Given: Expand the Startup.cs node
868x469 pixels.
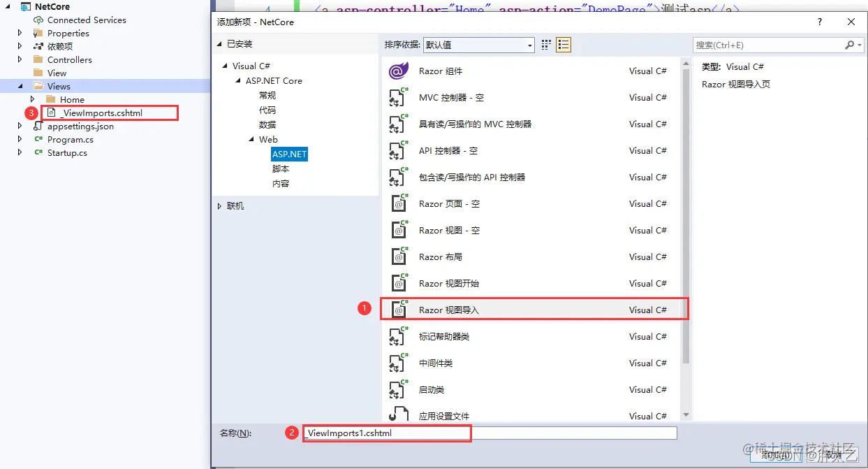Looking at the screenshot, I should [x=20, y=152].
